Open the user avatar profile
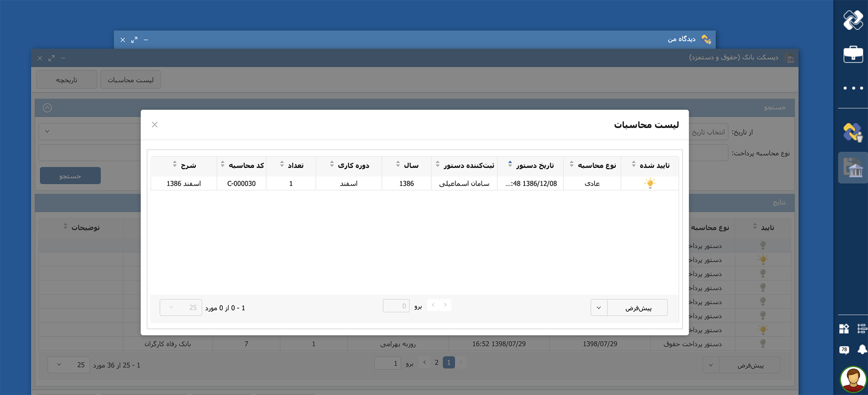Viewport: 868px width, 395px height. point(853,379)
